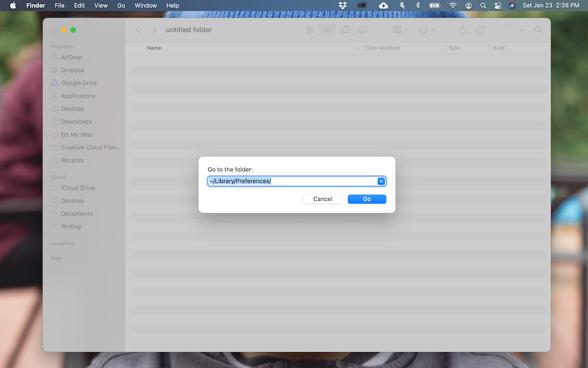Open the folder path history dropdown
This screenshot has height=368, width=588.
381,181
